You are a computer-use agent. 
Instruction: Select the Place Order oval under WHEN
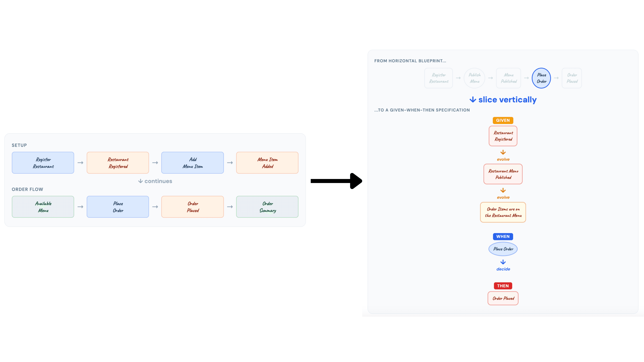click(x=503, y=249)
